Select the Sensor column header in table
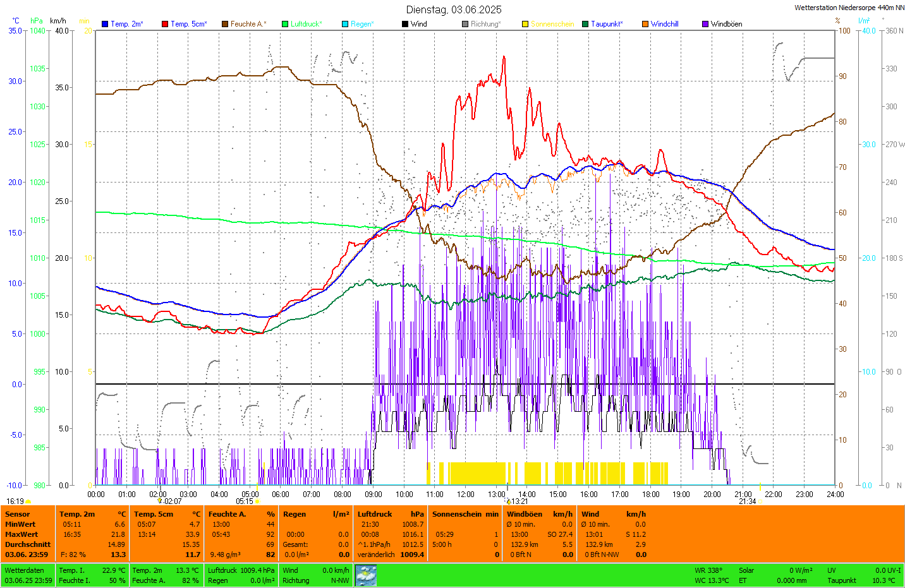 (x=18, y=514)
